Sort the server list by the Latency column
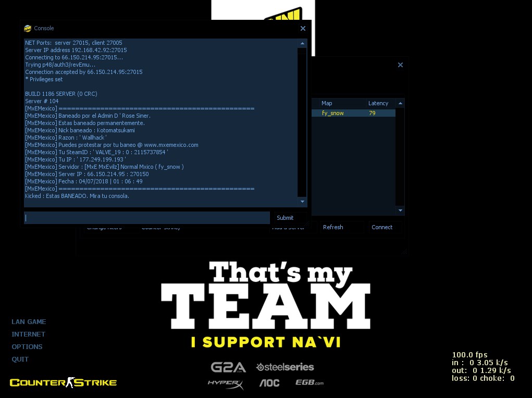Viewport: 532px width, 398px height. pos(380,103)
